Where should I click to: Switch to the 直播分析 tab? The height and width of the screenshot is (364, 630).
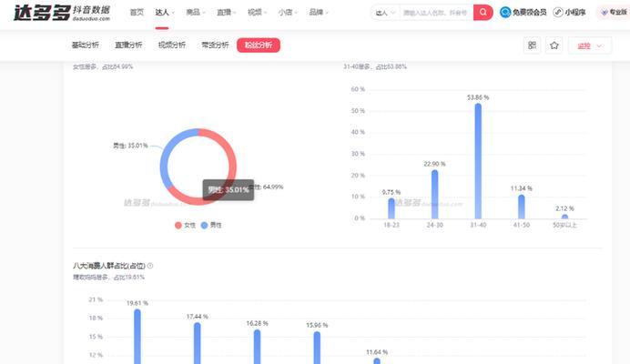(128, 45)
